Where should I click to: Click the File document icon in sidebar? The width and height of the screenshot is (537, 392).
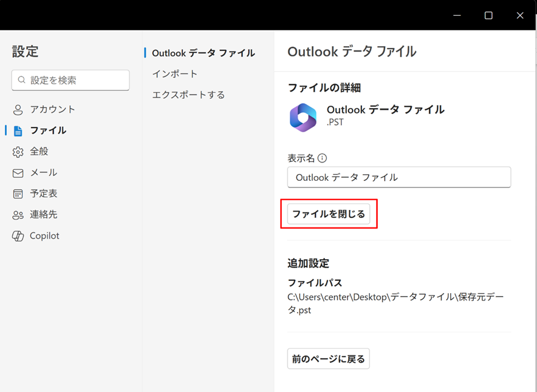(x=18, y=130)
